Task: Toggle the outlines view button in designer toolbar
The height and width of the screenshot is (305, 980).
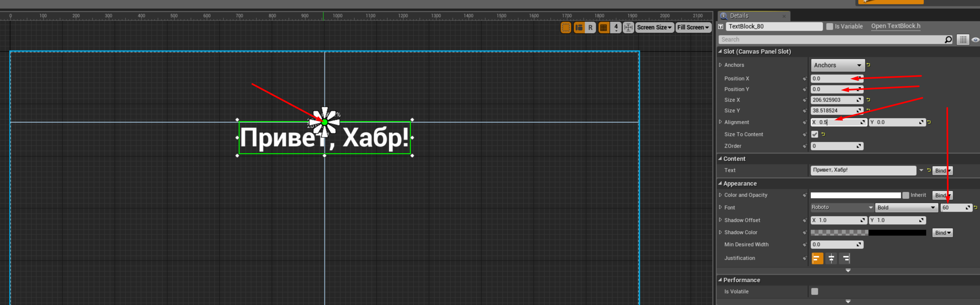Action: tap(566, 27)
